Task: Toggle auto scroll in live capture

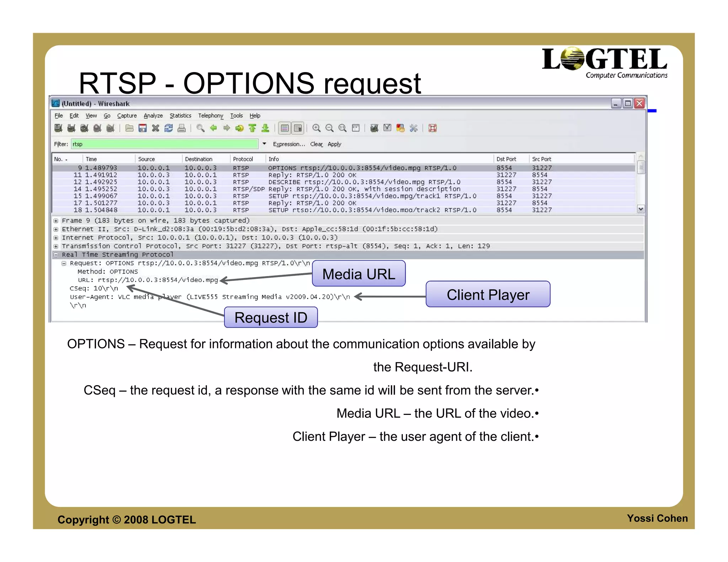Action: coord(298,128)
